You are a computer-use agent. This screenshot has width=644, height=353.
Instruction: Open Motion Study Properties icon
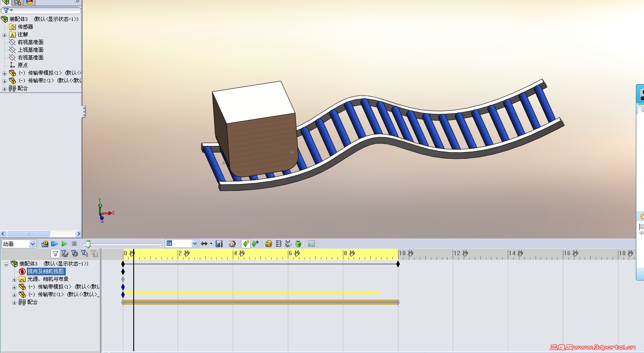tap(311, 244)
